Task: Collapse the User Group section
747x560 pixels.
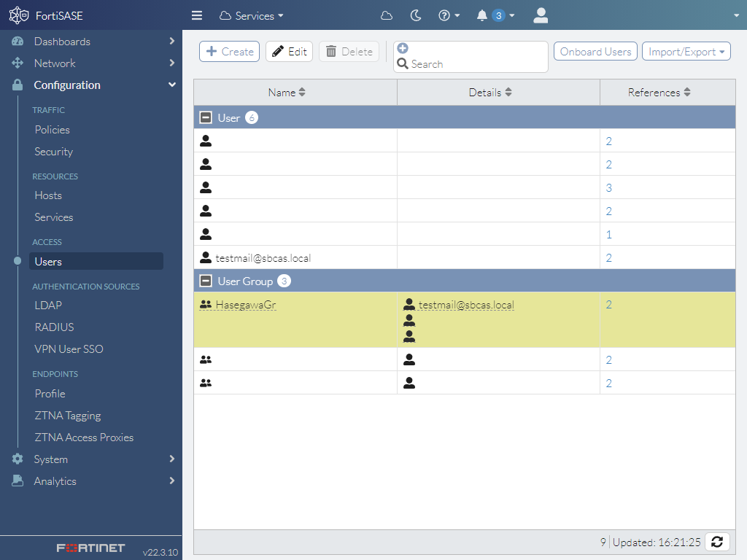Action: click(x=206, y=281)
